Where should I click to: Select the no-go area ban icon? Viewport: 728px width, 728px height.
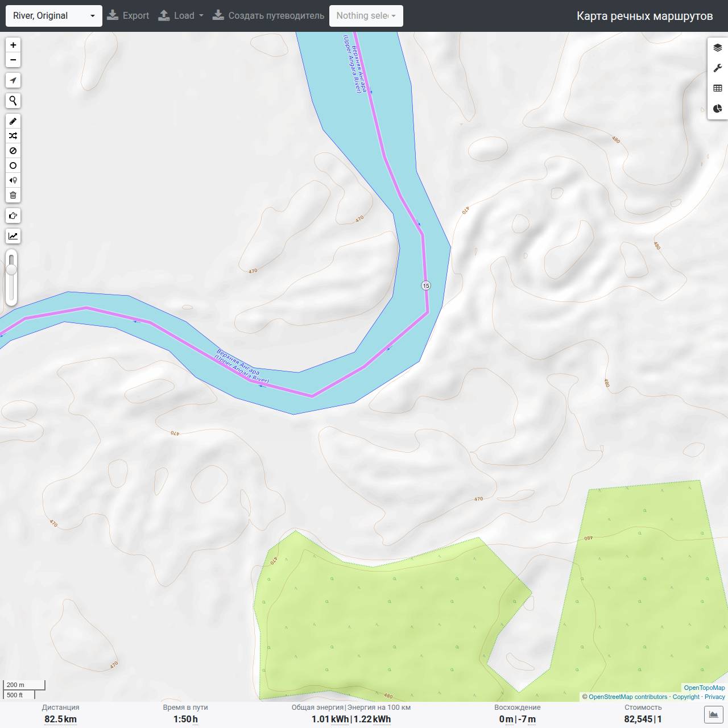13,151
